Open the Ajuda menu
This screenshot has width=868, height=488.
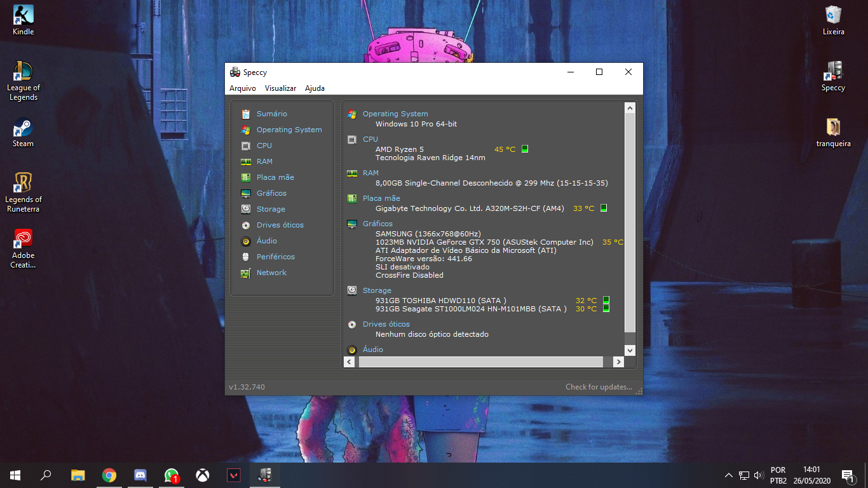coord(315,88)
